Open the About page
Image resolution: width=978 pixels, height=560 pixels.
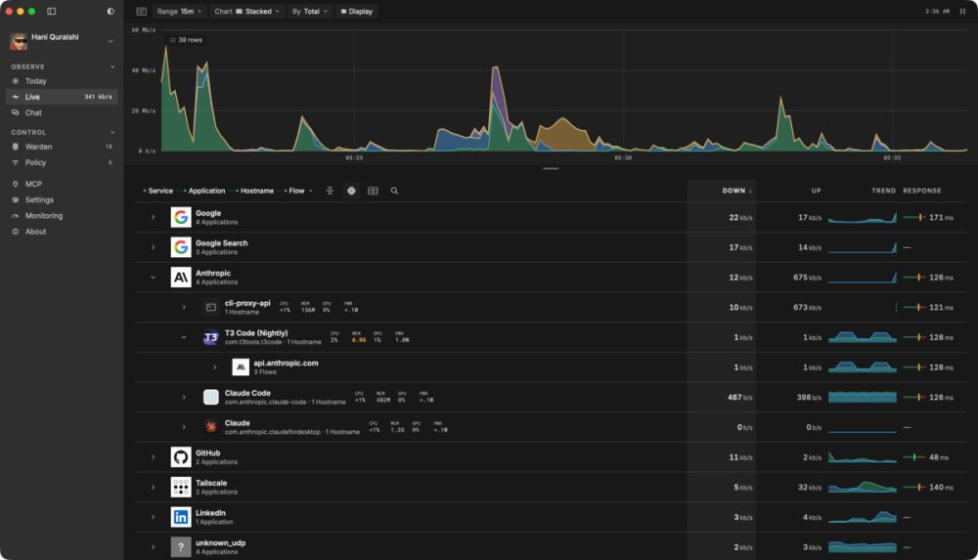62,232
